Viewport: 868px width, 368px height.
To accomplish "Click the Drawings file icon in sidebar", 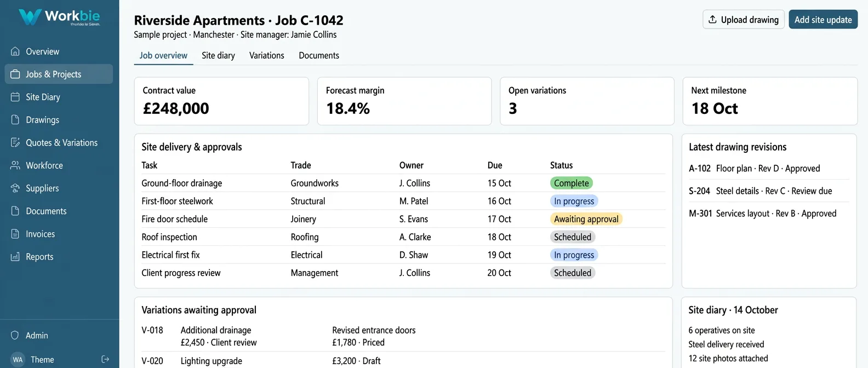I will tap(15, 120).
